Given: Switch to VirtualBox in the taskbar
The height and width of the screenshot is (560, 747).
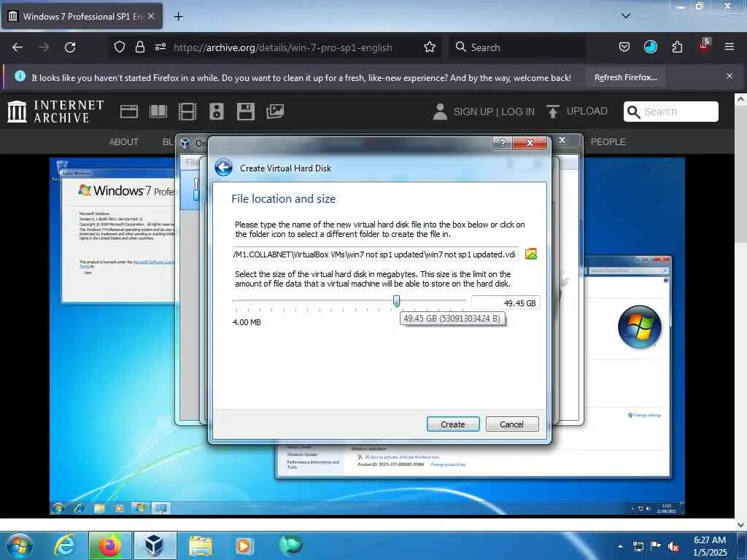Looking at the screenshot, I should pos(155,545).
